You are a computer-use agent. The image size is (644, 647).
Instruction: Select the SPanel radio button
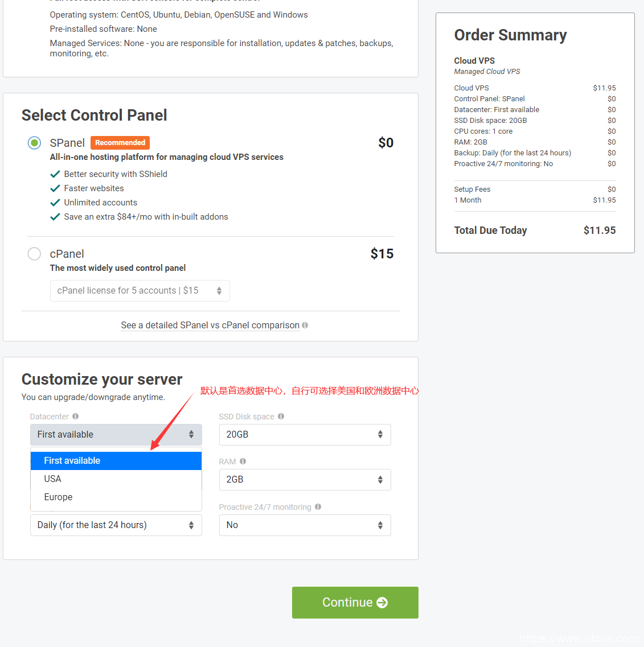pos(34,143)
